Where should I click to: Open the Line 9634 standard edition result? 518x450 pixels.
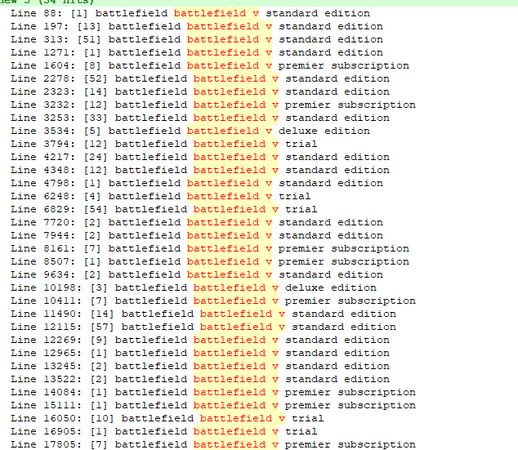click(x=197, y=275)
